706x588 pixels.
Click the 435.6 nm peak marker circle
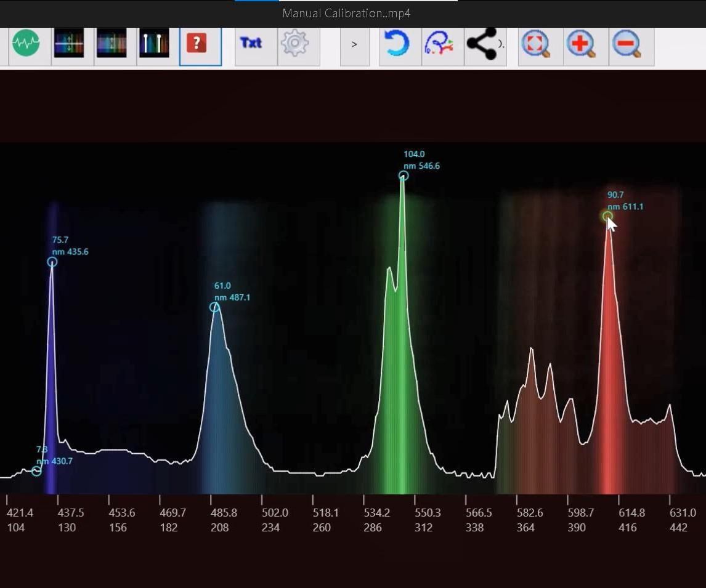tap(52, 262)
